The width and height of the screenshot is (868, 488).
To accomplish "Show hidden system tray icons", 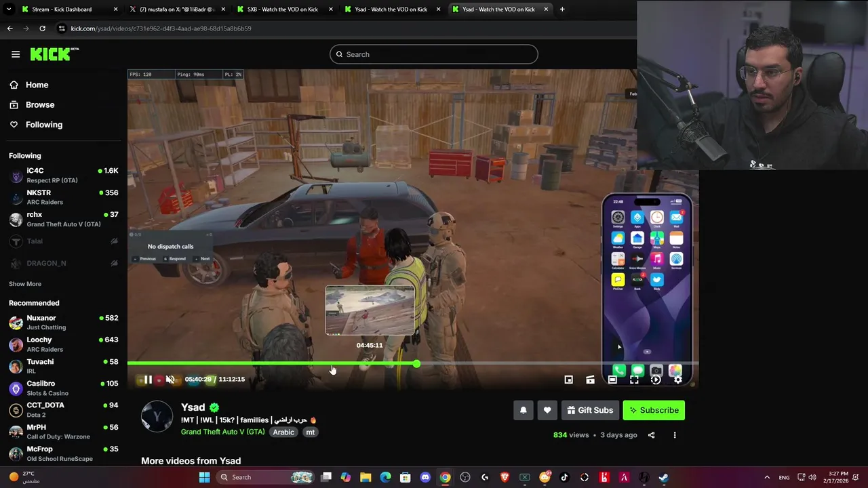I will 767,477.
